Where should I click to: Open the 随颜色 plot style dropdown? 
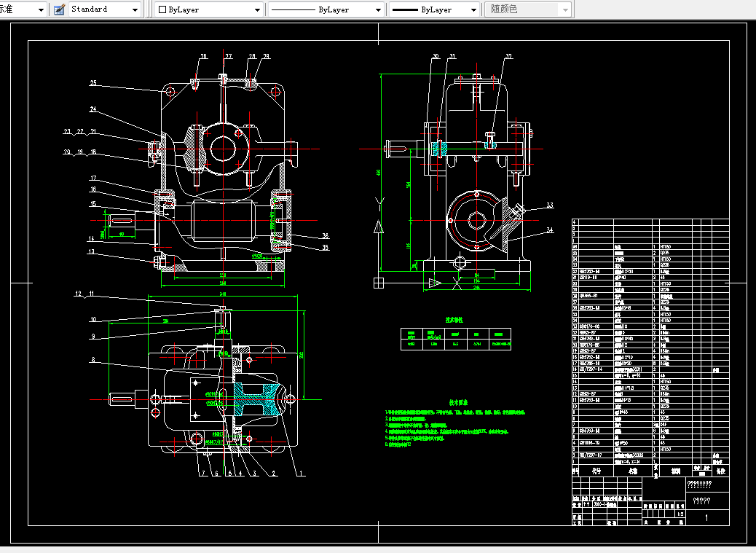point(528,9)
